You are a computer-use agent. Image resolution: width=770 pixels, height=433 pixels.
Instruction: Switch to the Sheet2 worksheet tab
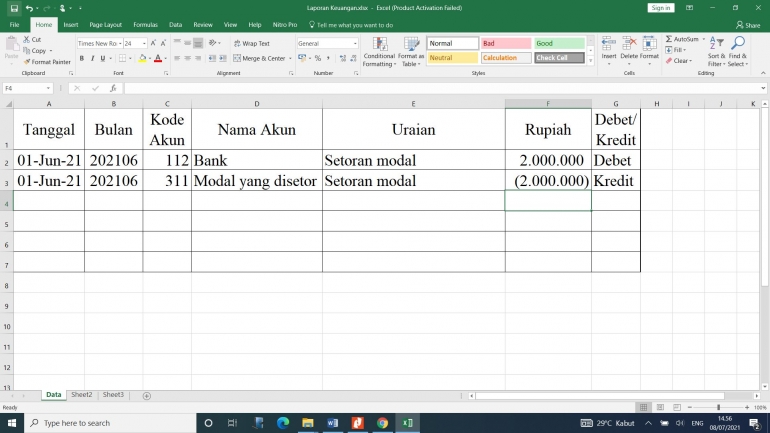[x=81, y=395]
